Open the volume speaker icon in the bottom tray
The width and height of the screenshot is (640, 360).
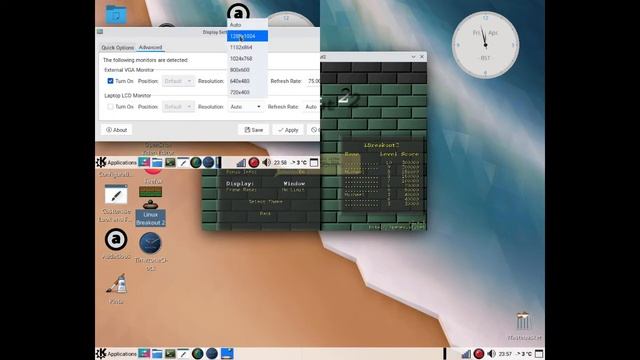491,353
